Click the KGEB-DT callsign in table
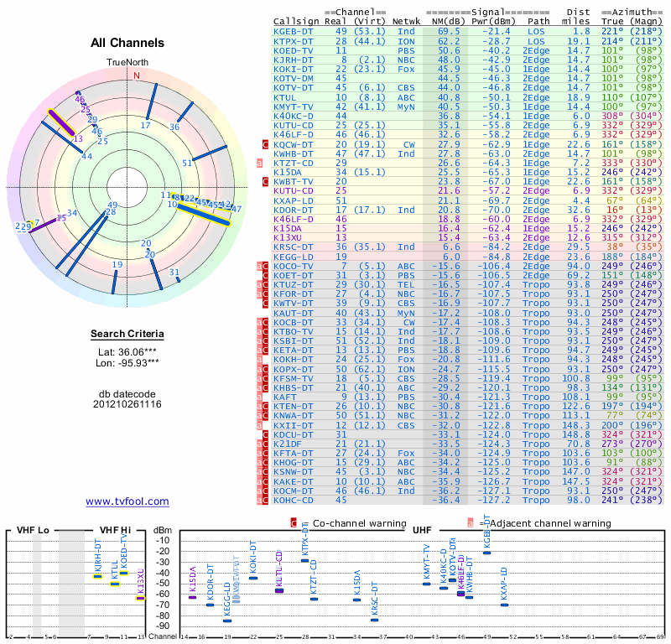This screenshot has height=644, width=671. click(293, 31)
